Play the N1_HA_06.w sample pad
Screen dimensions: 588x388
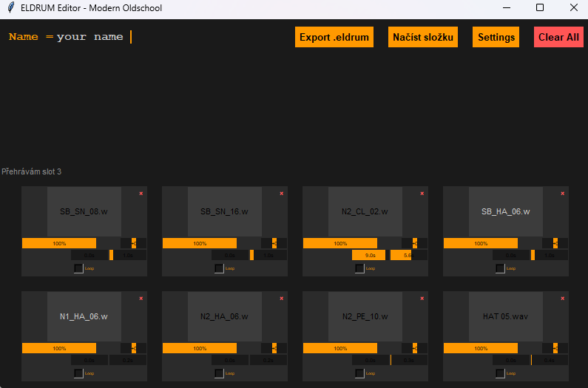tap(84, 317)
